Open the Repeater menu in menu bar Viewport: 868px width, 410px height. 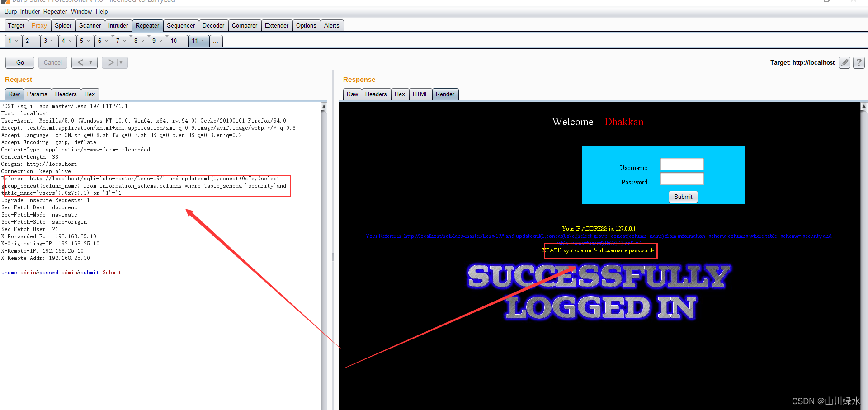pyautogui.click(x=55, y=11)
